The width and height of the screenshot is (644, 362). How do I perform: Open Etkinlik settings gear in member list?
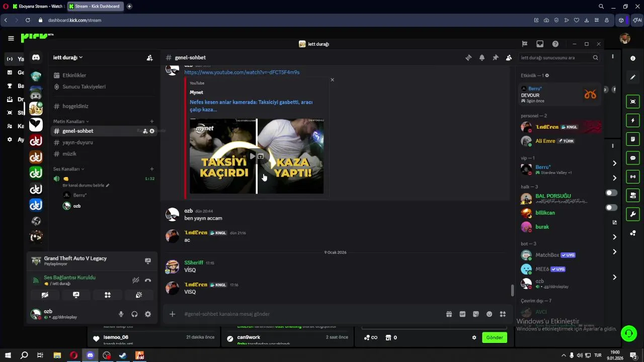[x=547, y=75]
